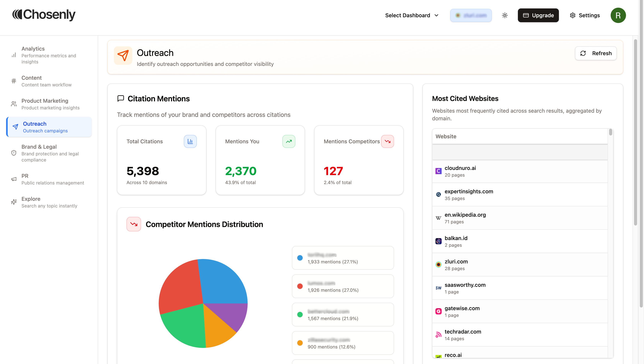Viewport: 644px width, 364px height.
Task: Open the expertinsights.com website row
Action: click(x=520, y=194)
